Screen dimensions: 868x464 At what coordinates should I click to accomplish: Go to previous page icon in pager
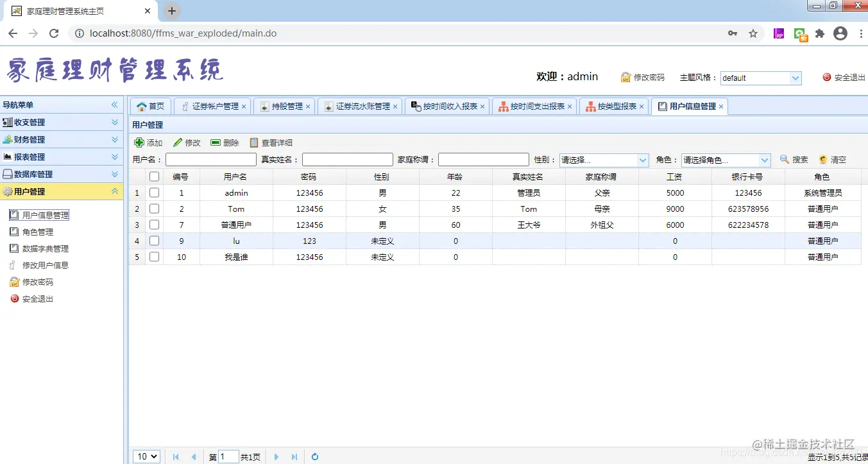194,457
